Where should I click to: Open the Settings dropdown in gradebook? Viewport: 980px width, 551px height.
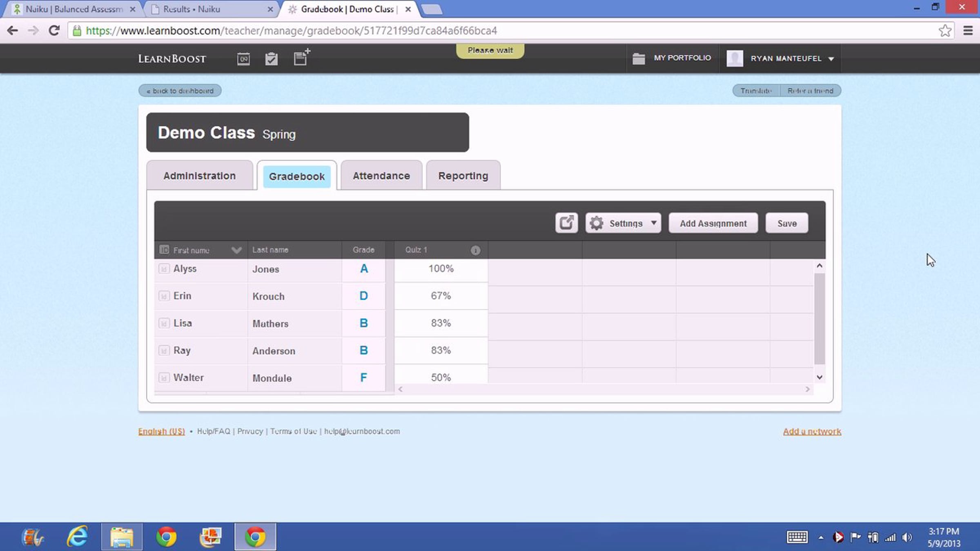[x=623, y=223]
